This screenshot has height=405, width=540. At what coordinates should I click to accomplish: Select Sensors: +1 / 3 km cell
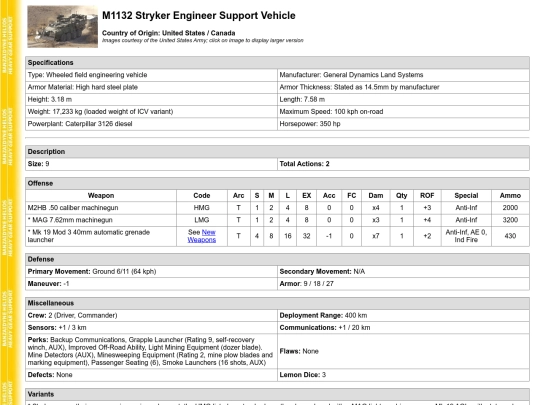pyautogui.click(x=151, y=328)
